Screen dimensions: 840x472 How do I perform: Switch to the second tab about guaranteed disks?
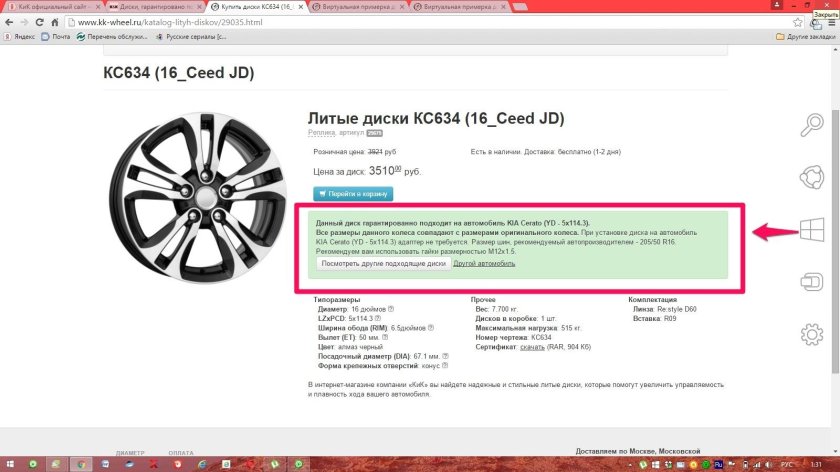pos(150,6)
